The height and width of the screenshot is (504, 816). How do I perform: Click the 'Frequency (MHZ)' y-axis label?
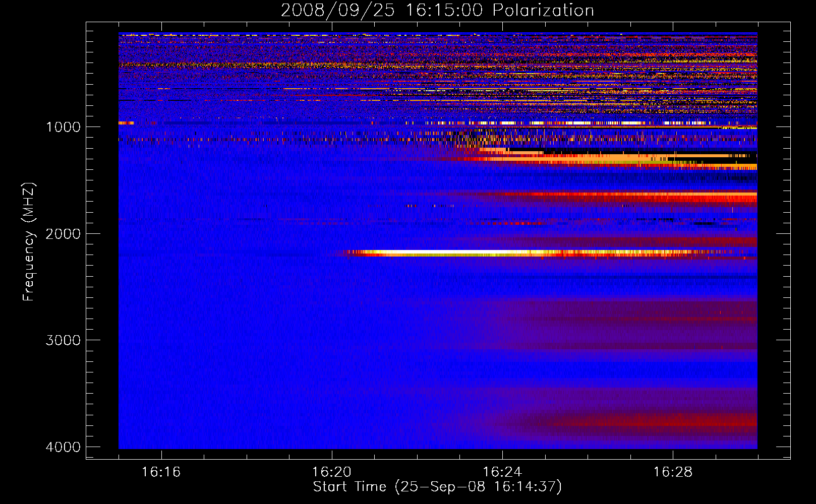[x=29, y=242]
